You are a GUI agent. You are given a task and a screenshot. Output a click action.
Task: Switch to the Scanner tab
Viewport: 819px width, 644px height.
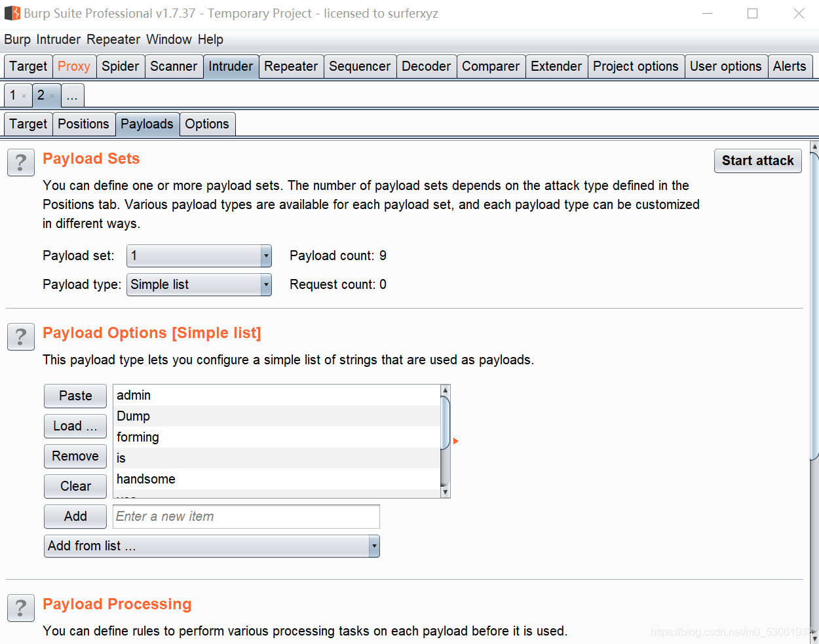point(174,66)
